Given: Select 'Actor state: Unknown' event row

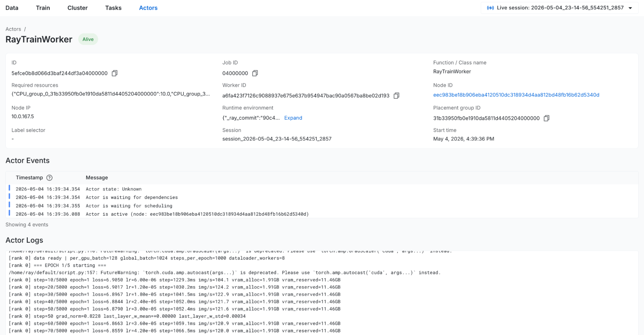Looking at the screenshot, I should coord(322,189).
